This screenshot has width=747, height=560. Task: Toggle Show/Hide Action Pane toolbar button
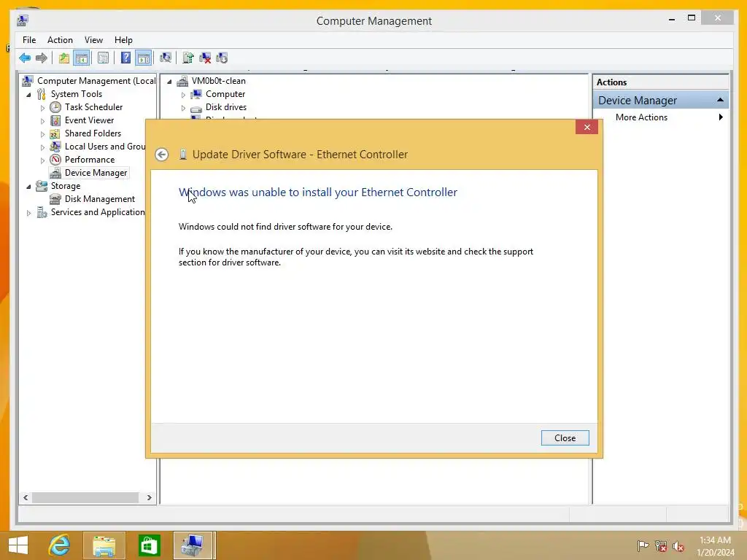(x=144, y=58)
